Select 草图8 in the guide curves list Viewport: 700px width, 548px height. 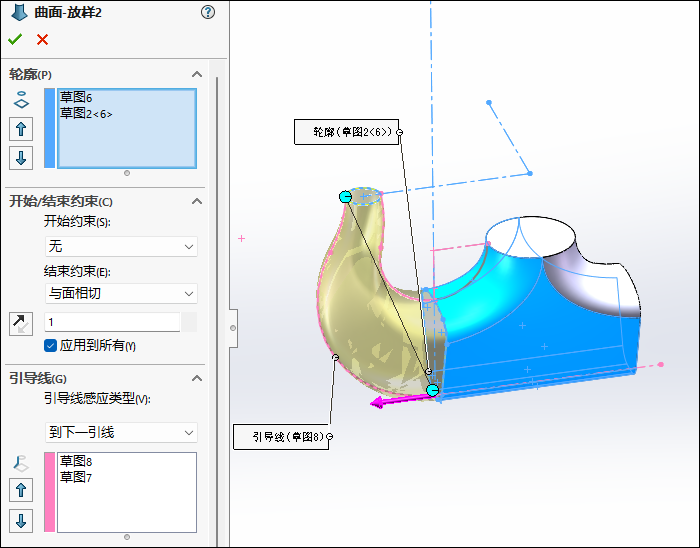pyautogui.click(x=76, y=461)
